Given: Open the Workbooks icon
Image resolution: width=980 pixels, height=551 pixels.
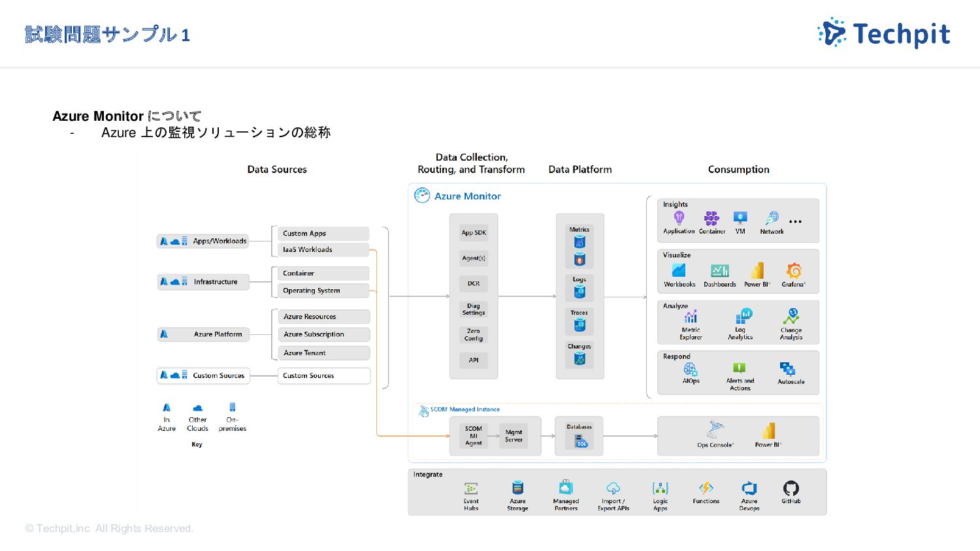Looking at the screenshot, I should [679, 270].
